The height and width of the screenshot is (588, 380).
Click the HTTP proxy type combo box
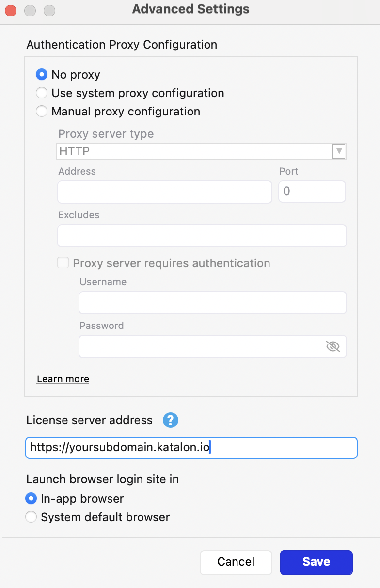(194, 151)
